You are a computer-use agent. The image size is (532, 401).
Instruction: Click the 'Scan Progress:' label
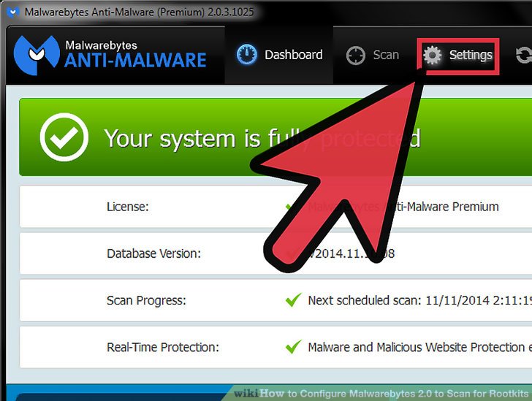click(x=146, y=301)
